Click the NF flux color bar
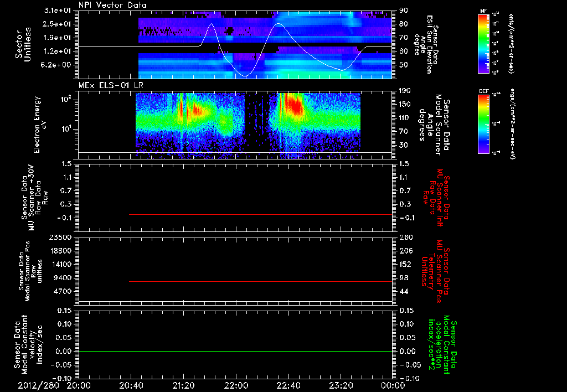Image resolution: width=567 pixels, height=392 pixels. click(483, 44)
